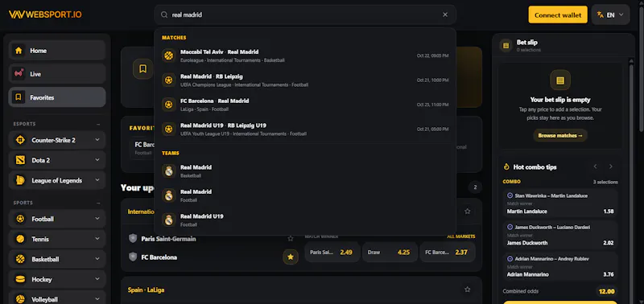The height and width of the screenshot is (304, 644).
Task: Expand Dota 2 chevron
Action: [97, 160]
